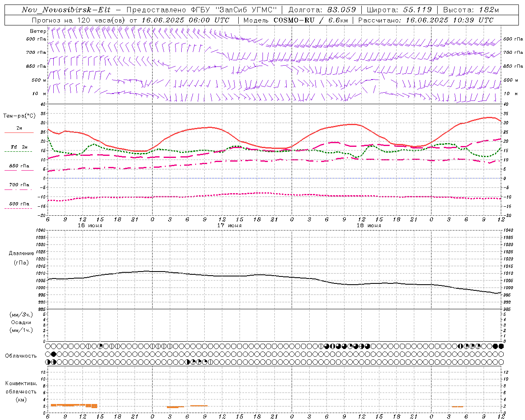Click 'Прогноз на 120 часа(ов)' forecast header
Screen dimensions: 525x420
click(79, 20)
